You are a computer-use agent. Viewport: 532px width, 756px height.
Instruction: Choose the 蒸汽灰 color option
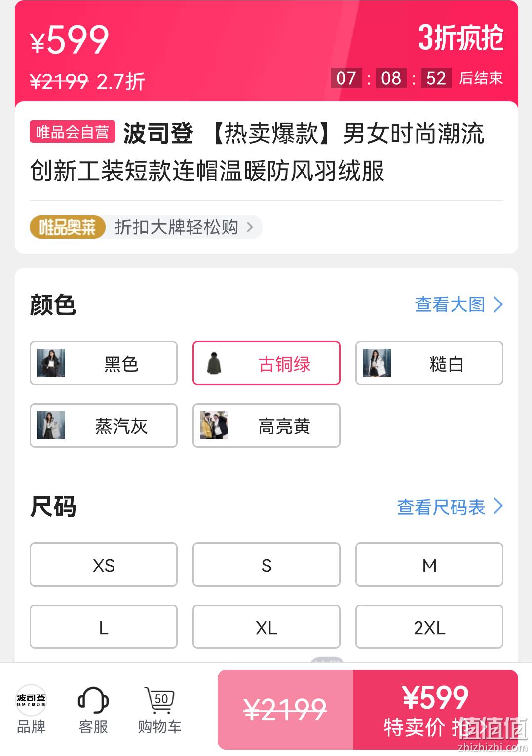coord(103,425)
